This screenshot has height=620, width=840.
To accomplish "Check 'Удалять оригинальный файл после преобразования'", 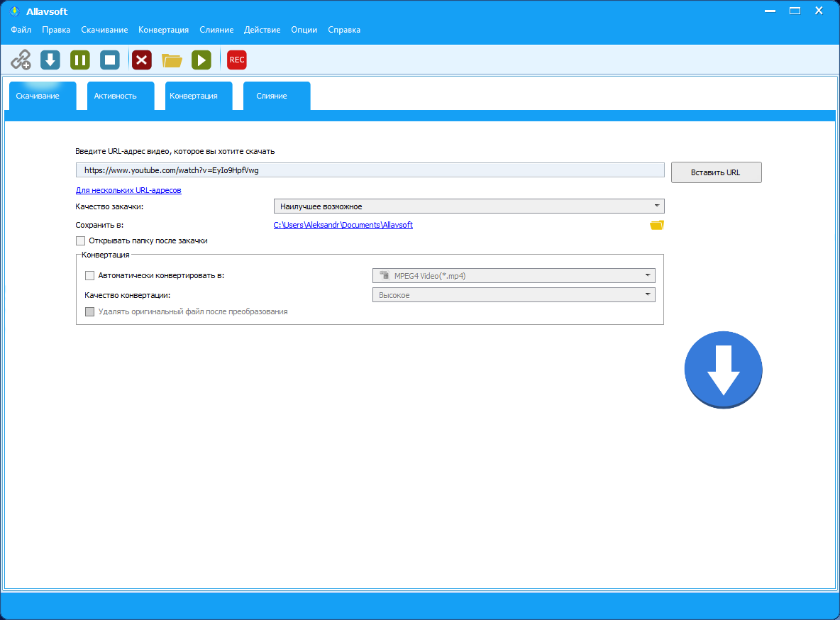I will [x=89, y=311].
